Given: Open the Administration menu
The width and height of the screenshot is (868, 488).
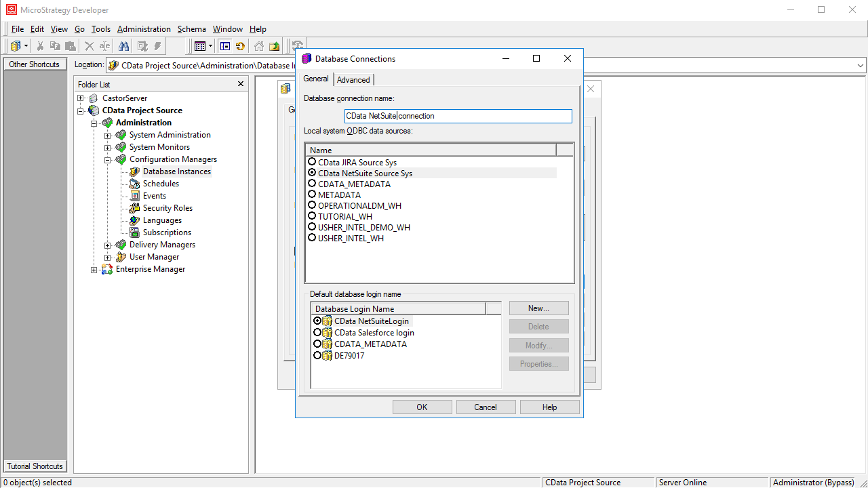Looking at the screenshot, I should click(144, 29).
